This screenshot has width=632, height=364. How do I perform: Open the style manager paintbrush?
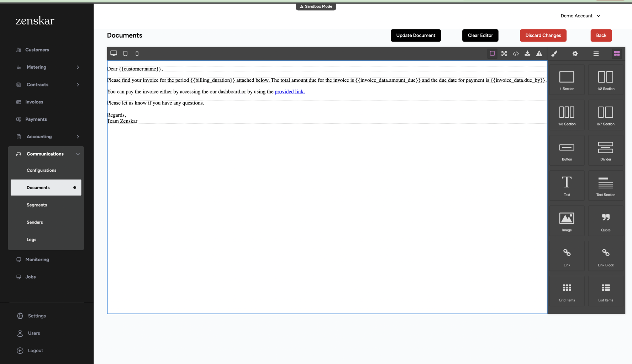point(554,54)
